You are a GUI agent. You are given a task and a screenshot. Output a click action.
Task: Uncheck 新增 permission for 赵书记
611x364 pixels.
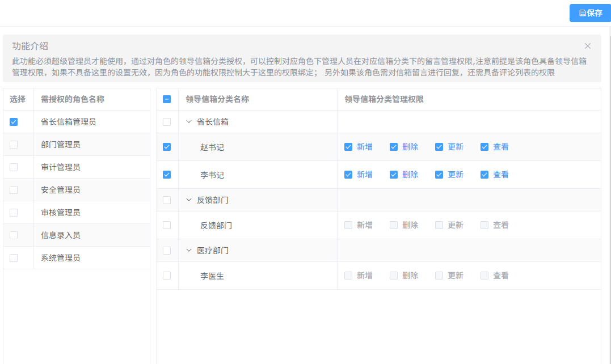point(348,147)
